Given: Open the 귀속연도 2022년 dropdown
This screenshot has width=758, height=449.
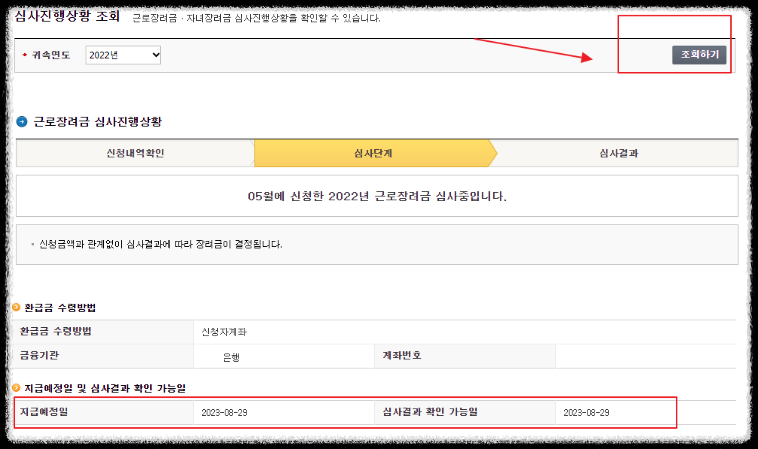Looking at the screenshot, I should [123, 55].
